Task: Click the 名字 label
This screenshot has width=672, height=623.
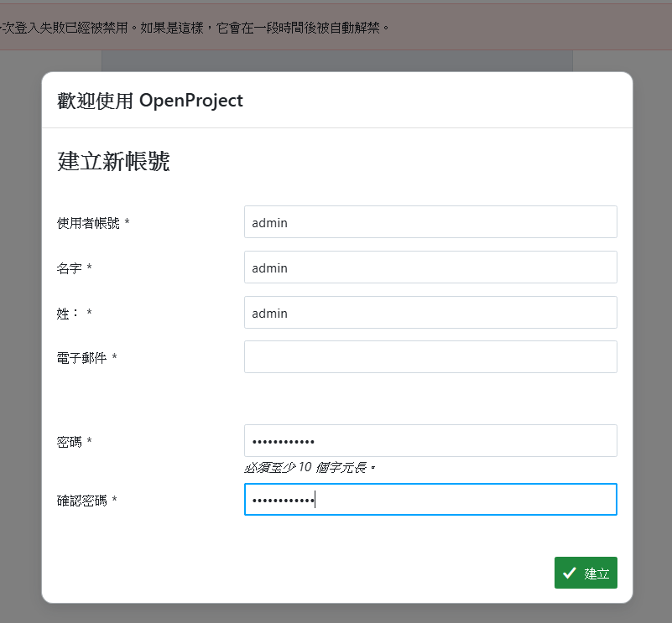Action: (74, 268)
